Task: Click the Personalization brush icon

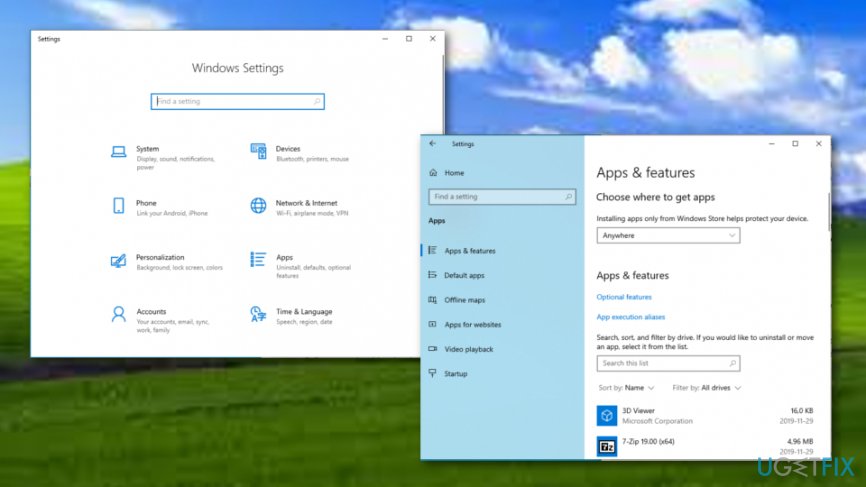Action: click(x=118, y=260)
